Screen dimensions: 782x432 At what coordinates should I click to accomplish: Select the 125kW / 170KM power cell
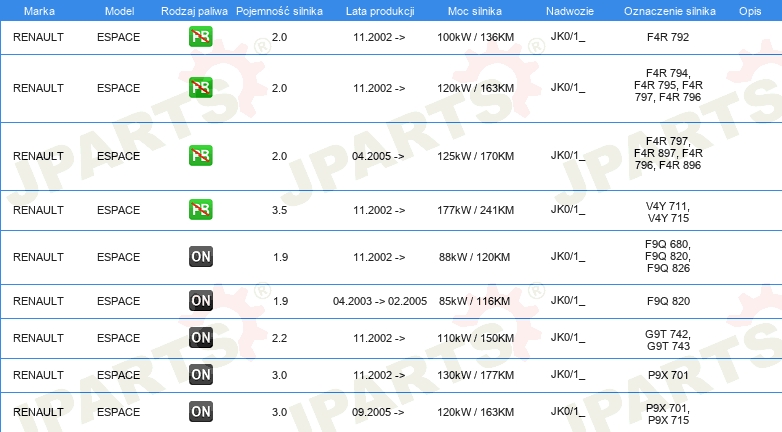(475, 156)
